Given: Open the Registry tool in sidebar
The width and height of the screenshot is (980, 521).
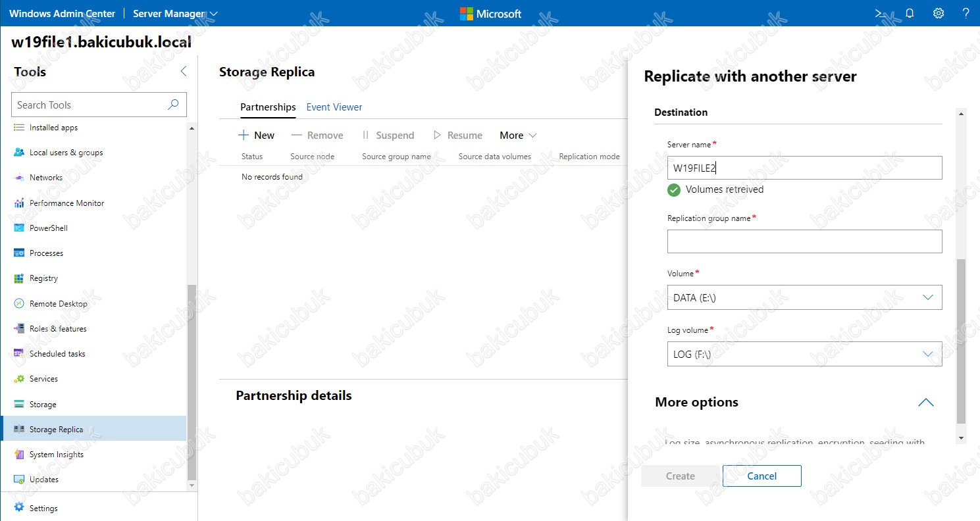Looking at the screenshot, I should point(43,278).
